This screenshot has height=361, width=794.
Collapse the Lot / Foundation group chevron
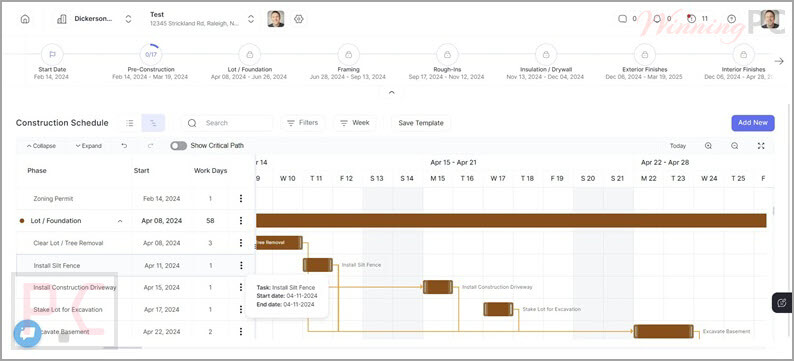click(x=120, y=221)
